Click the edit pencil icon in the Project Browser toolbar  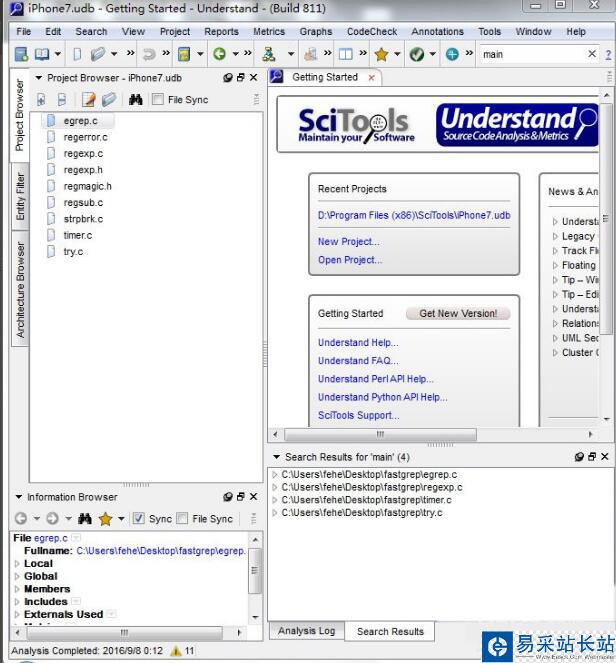click(x=88, y=100)
